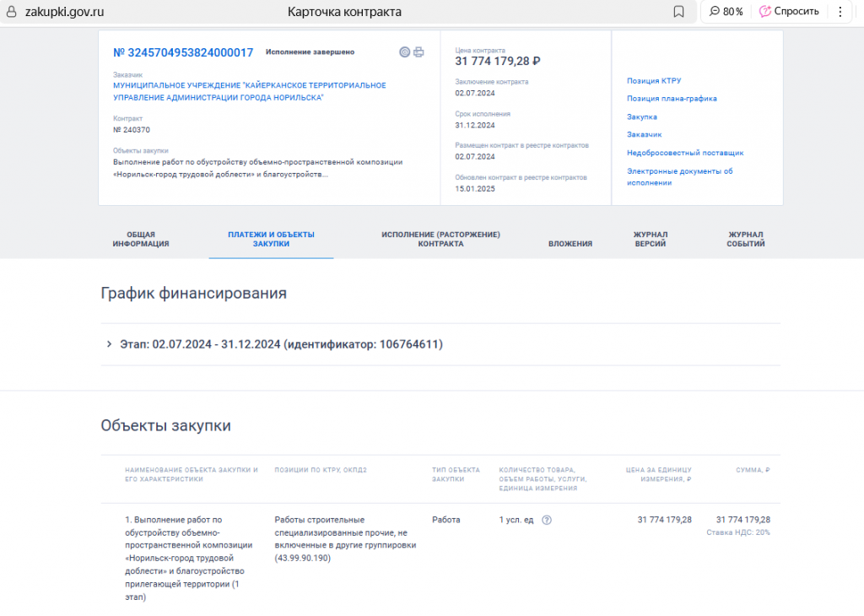Switch to the ВЛОЖЕНИЯ tab
The width and height of the screenshot is (864, 616).
tap(570, 244)
